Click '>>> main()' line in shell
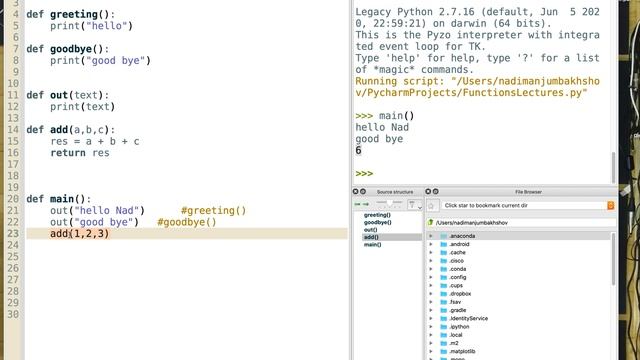Viewport: 640px width, 360px height. [x=385, y=116]
